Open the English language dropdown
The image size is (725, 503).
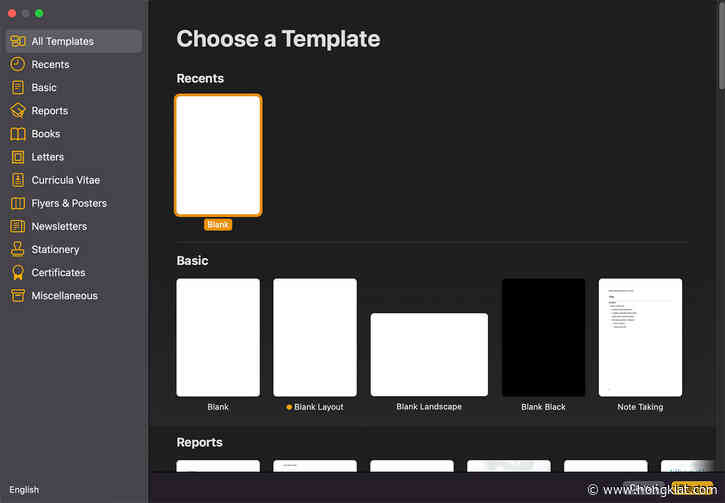pyautogui.click(x=24, y=490)
